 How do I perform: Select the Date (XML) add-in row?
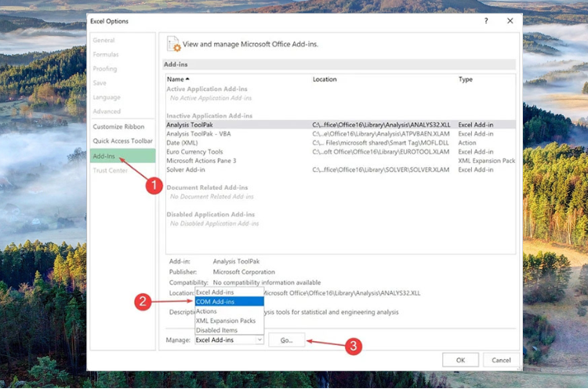click(340, 143)
